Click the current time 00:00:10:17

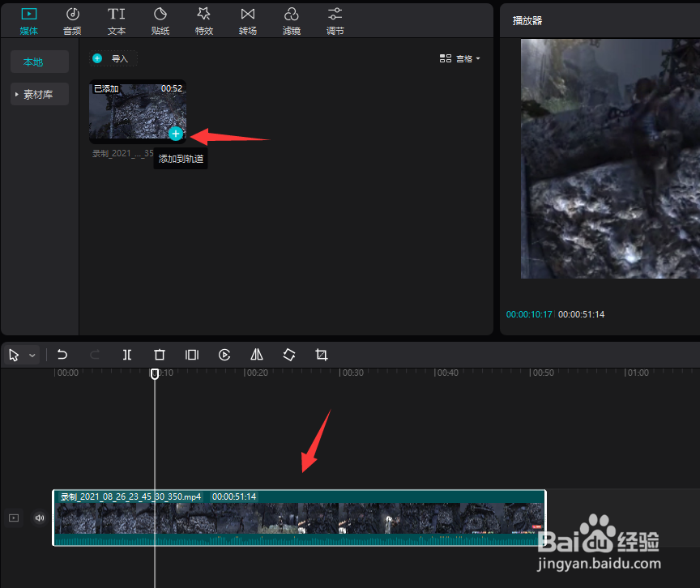[x=529, y=314]
